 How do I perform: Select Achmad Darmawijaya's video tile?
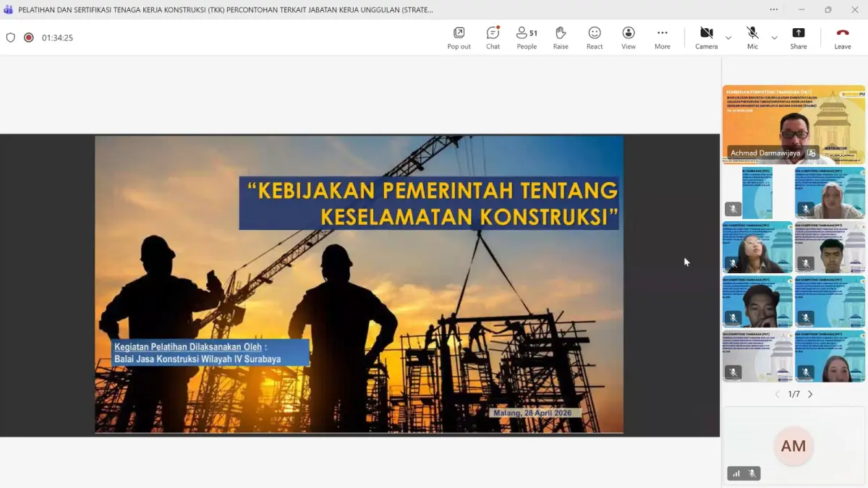793,124
